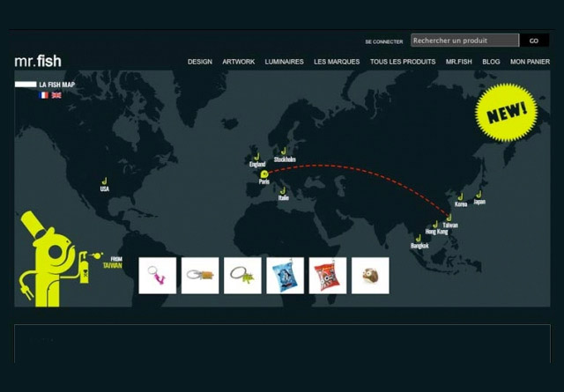This screenshot has height=392, width=564.
Task: Open the brown owl product thumbnail
Action: (x=370, y=276)
